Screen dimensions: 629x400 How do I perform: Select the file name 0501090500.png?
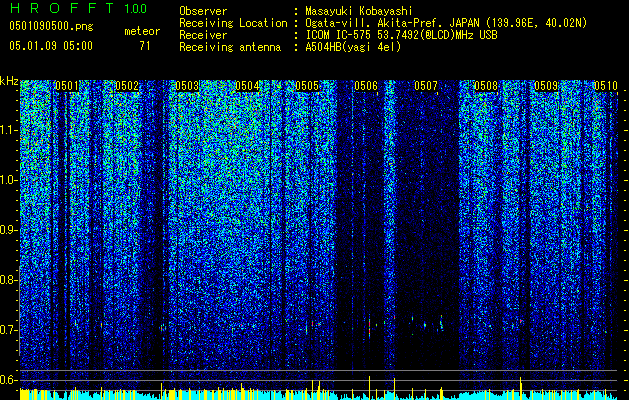(x=51, y=27)
